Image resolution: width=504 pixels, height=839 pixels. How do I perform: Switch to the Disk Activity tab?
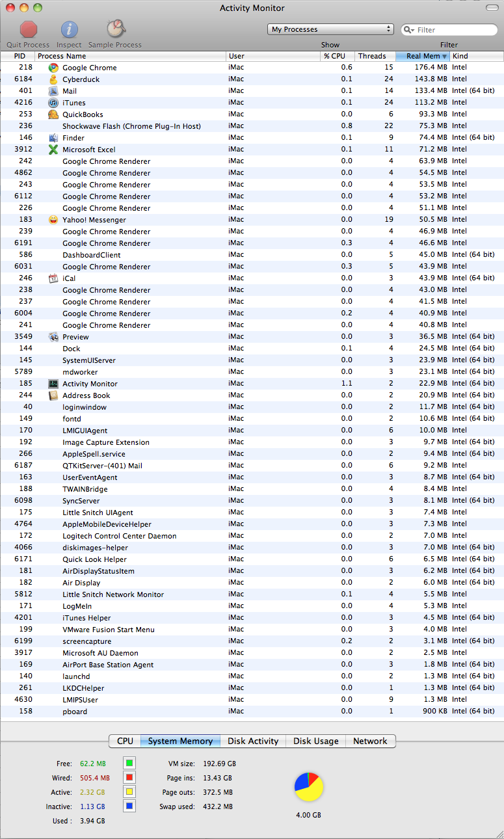pyautogui.click(x=253, y=741)
